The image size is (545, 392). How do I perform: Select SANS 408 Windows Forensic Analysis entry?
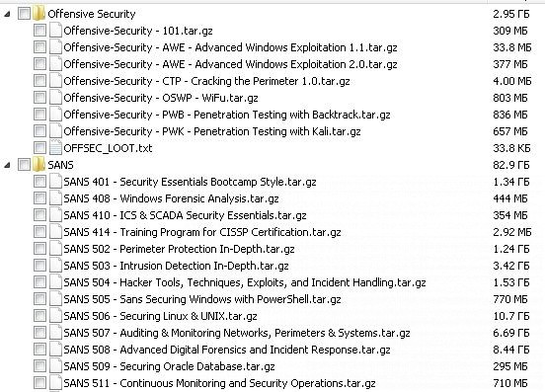171,198
